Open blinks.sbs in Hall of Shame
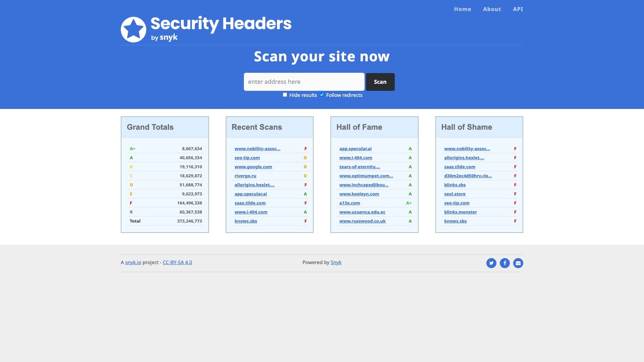 455,185
